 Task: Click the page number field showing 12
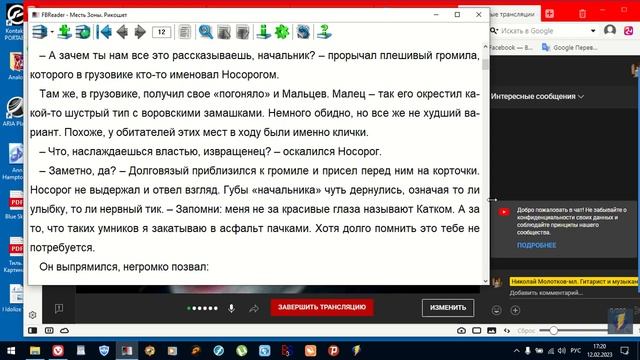point(162,32)
